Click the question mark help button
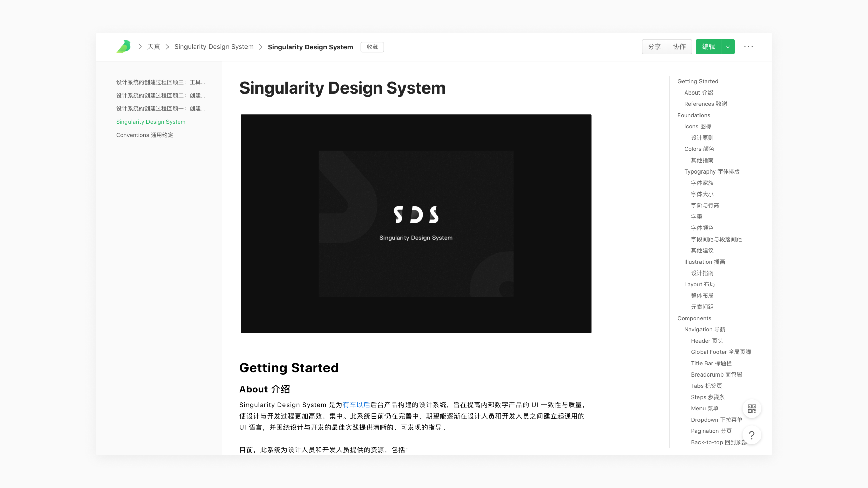Image resolution: width=868 pixels, height=488 pixels. tap(752, 435)
